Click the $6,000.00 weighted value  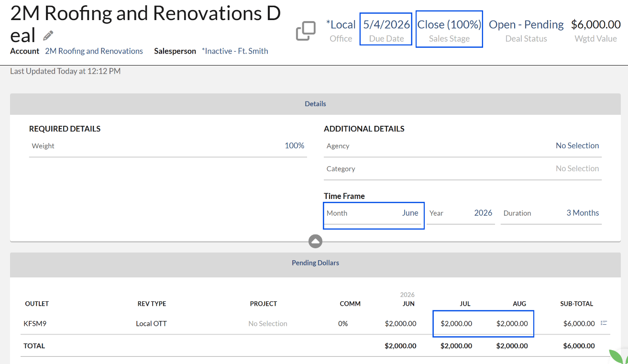click(596, 24)
